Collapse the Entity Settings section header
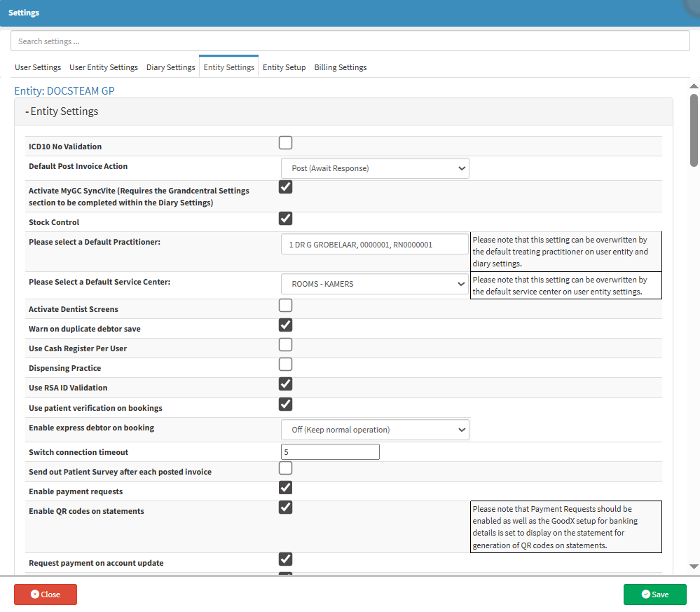Screen dimensions: 700x612 62,111
